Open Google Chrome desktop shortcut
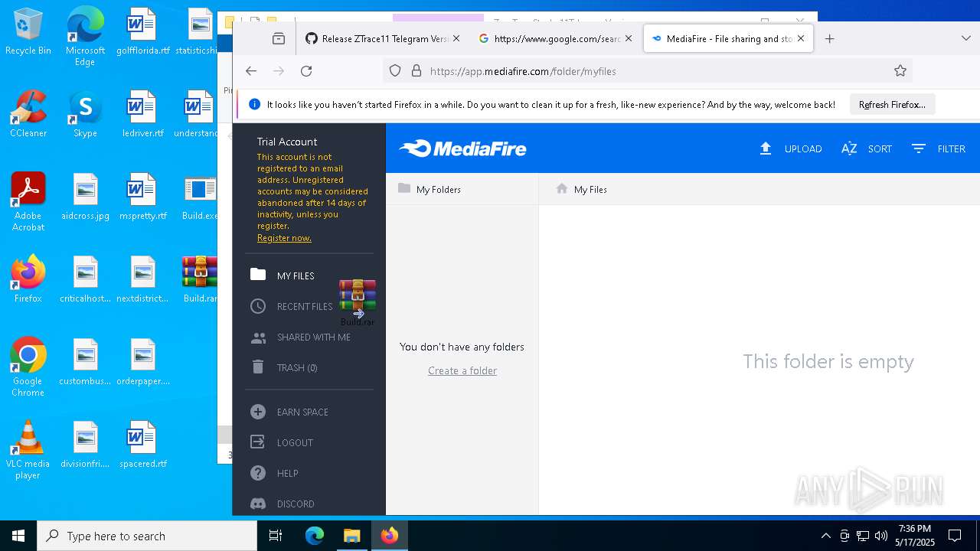Viewport: 980px width, 551px height. click(x=28, y=367)
